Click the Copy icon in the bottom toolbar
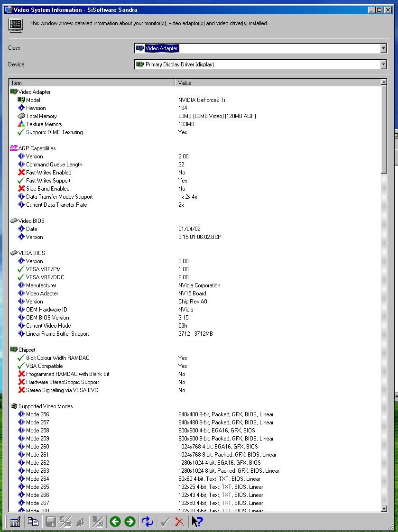Screen dimensions: 398x532 (33, 522)
